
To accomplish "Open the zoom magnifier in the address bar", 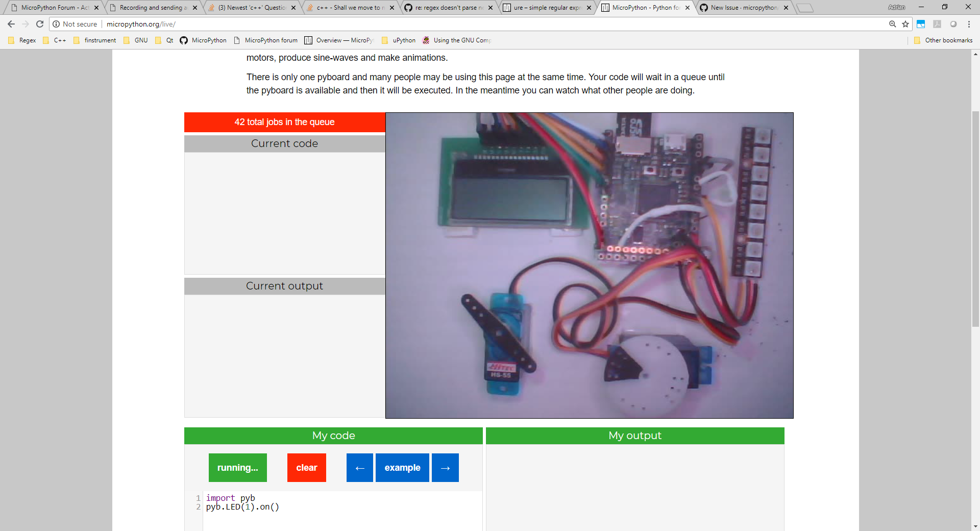I will [892, 23].
